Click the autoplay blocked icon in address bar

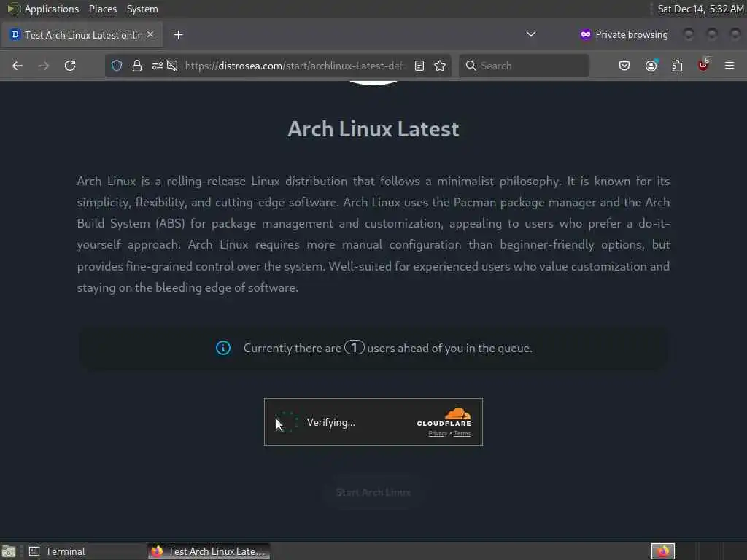point(172,66)
